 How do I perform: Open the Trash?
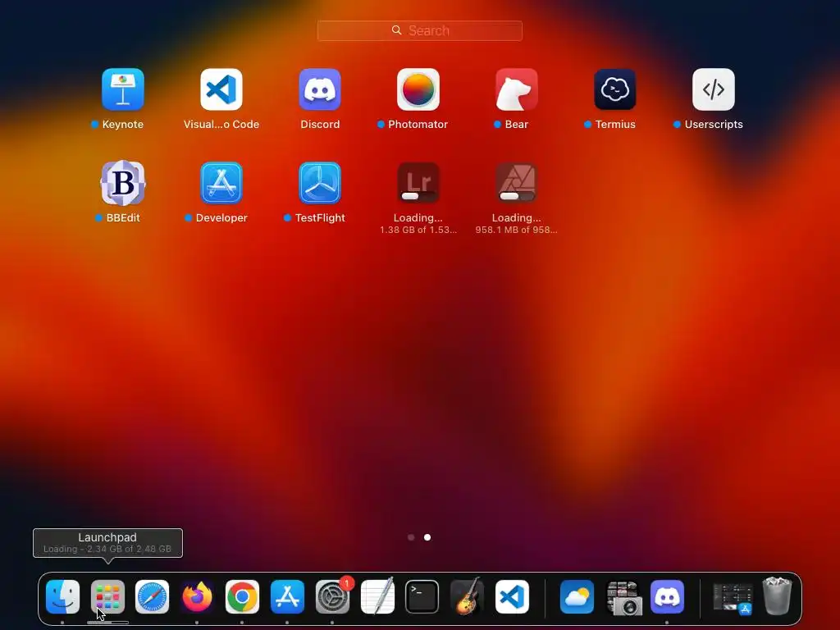[777, 596]
